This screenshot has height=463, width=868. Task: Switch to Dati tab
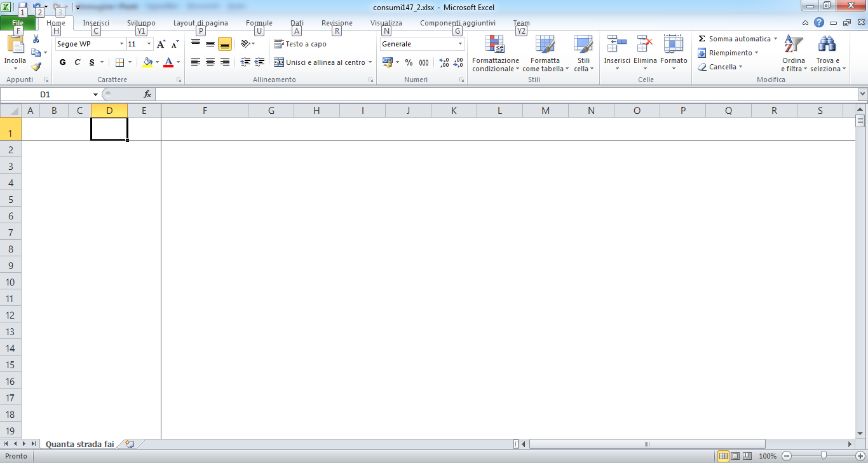tap(297, 23)
